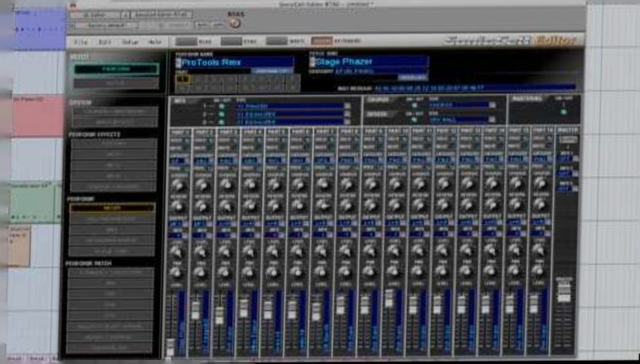Click Part 10 reverb send knob
Screen dimensions: 640x364
(395, 205)
